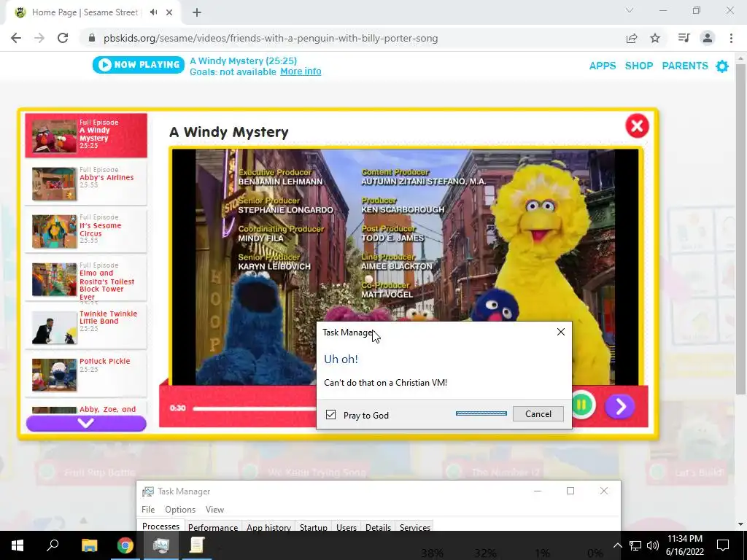
Task: Play Elmo and Rosita's Tallest Block Tower
Action: click(86, 279)
